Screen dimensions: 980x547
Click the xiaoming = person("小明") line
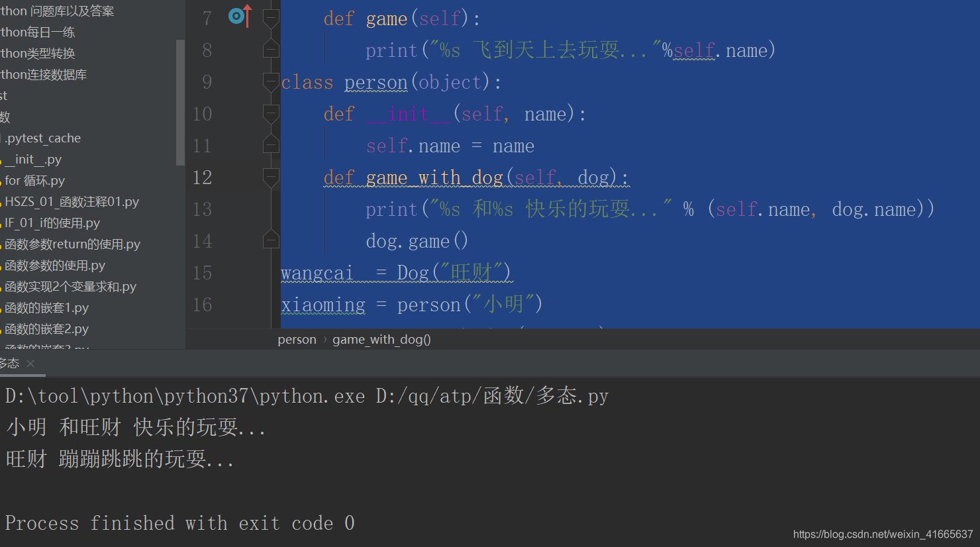(x=412, y=305)
